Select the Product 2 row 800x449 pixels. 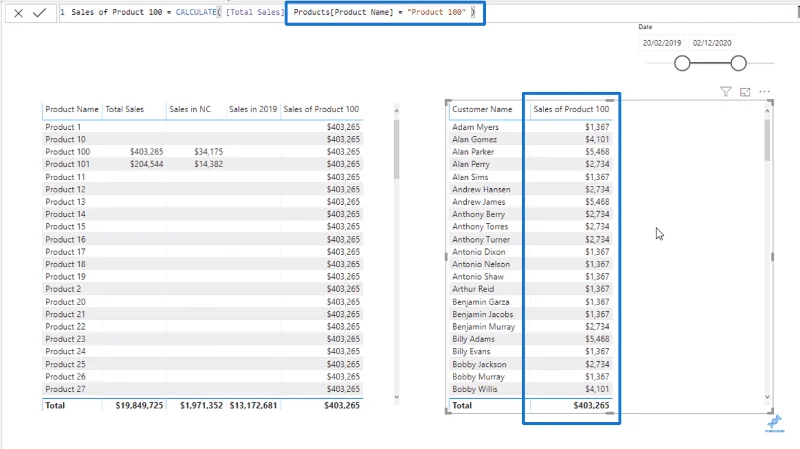(x=203, y=289)
